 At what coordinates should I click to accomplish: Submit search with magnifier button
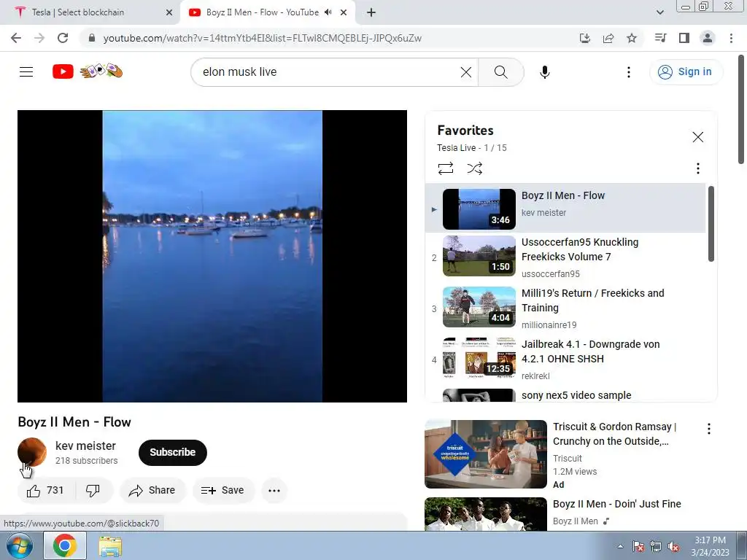[500, 72]
